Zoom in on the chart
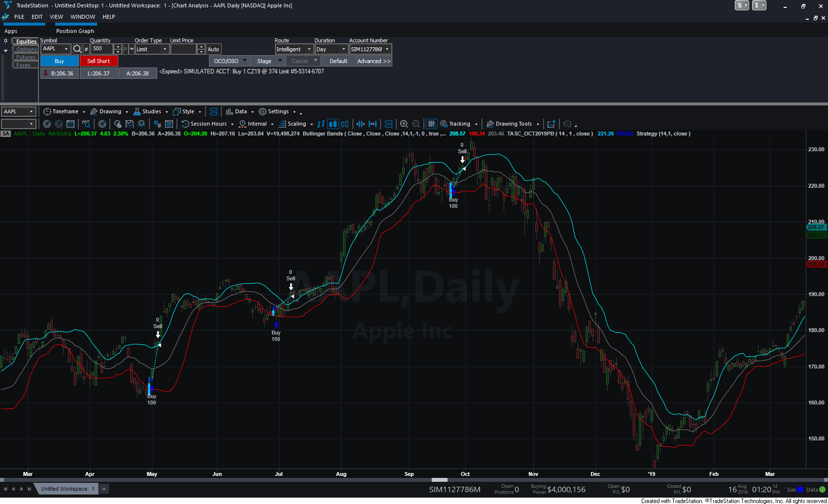Viewport: 828px width, 504px height. pyautogui.click(x=404, y=124)
